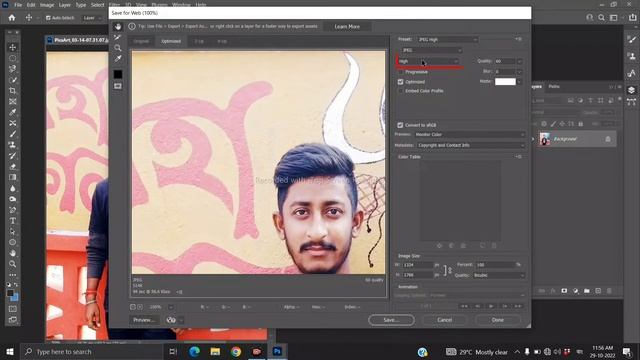The height and width of the screenshot is (360, 640).
Task: Select the Hand tool in main toolbar
Action: [13, 253]
